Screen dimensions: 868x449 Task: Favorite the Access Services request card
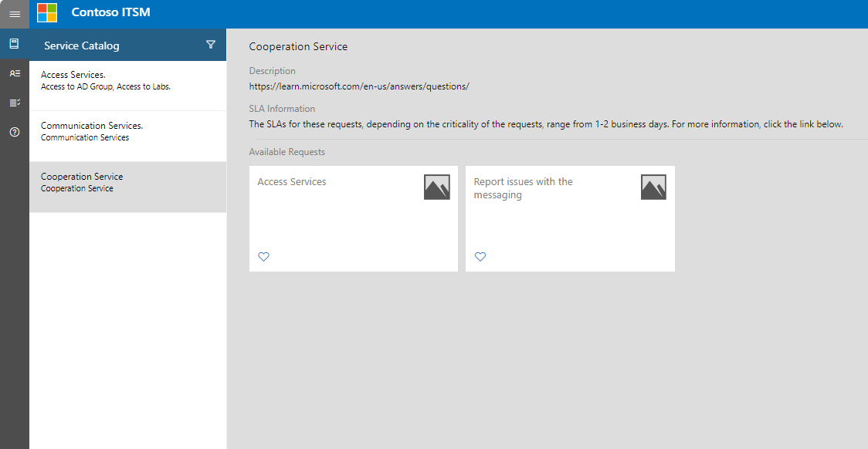tap(263, 257)
